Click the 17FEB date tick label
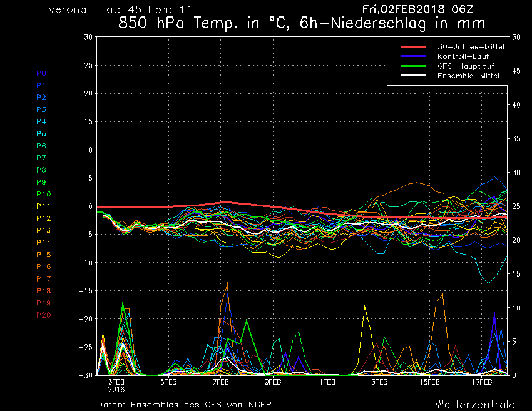Viewport: 532px width, 411px height. 482,382
